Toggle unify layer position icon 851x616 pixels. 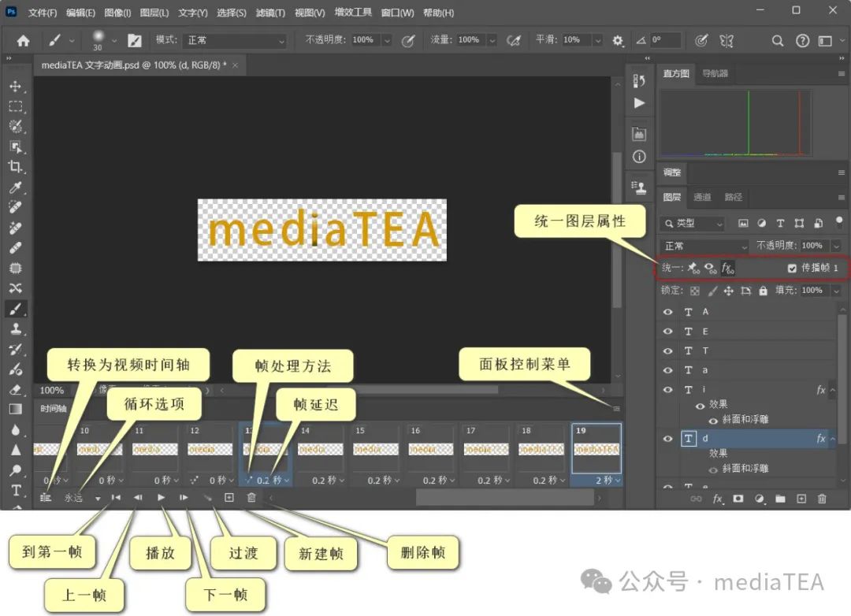[x=693, y=268]
